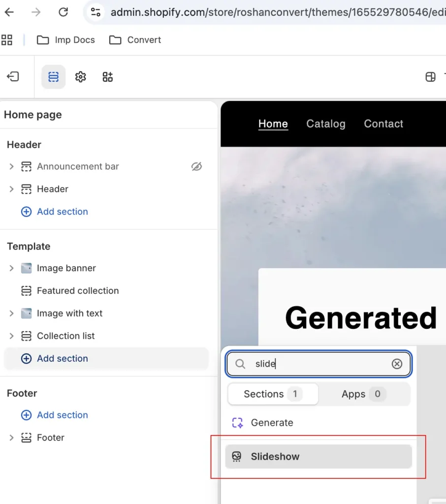
Task: Open Theme settings gear icon
Action: 80,77
